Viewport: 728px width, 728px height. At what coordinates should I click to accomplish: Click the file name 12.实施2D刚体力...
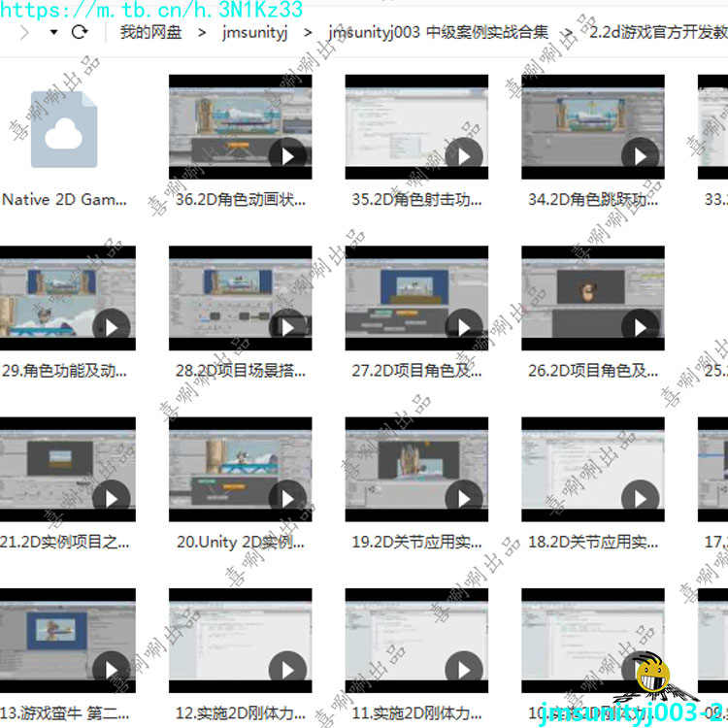[241, 713]
